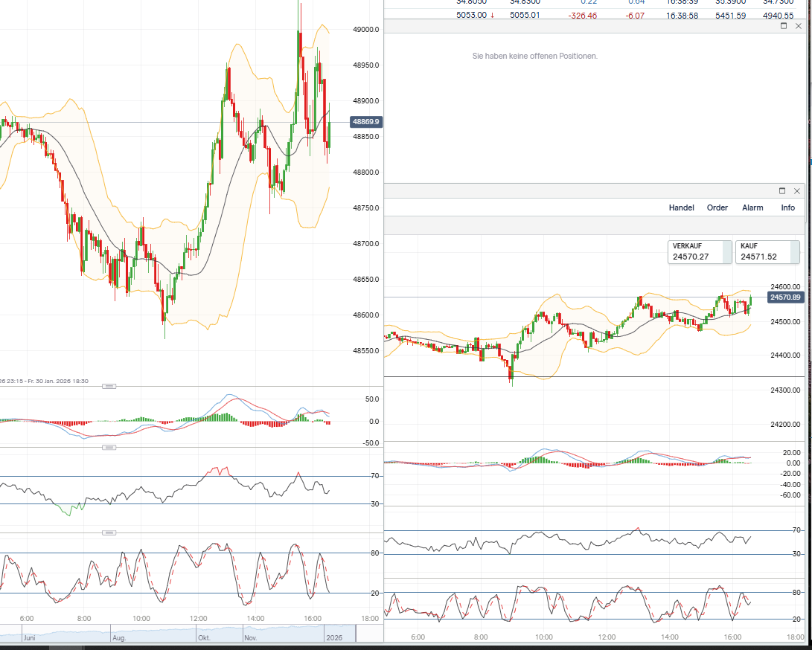Click the 48869.9 current price label
This screenshot has height=650, width=812.
366,121
